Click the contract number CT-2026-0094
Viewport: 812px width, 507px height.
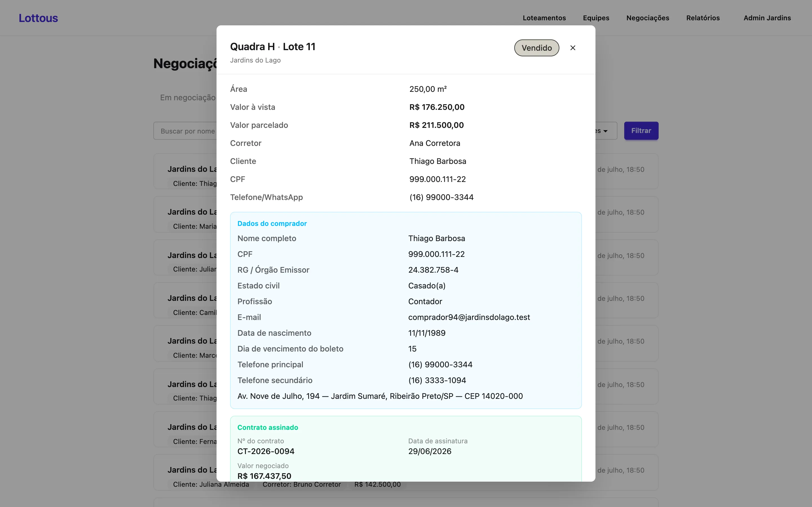click(x=266, y=451)
